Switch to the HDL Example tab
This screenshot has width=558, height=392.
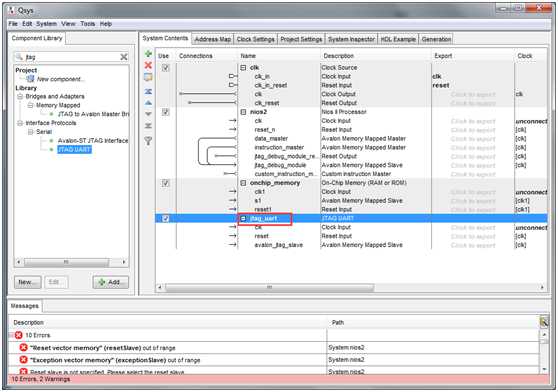pos(398,39)
